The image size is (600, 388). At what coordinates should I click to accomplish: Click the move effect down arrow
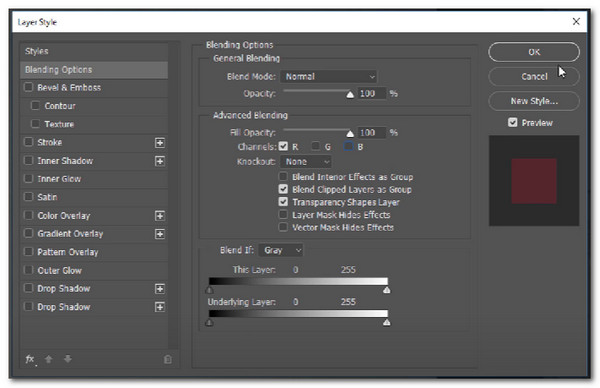point(68,359)
